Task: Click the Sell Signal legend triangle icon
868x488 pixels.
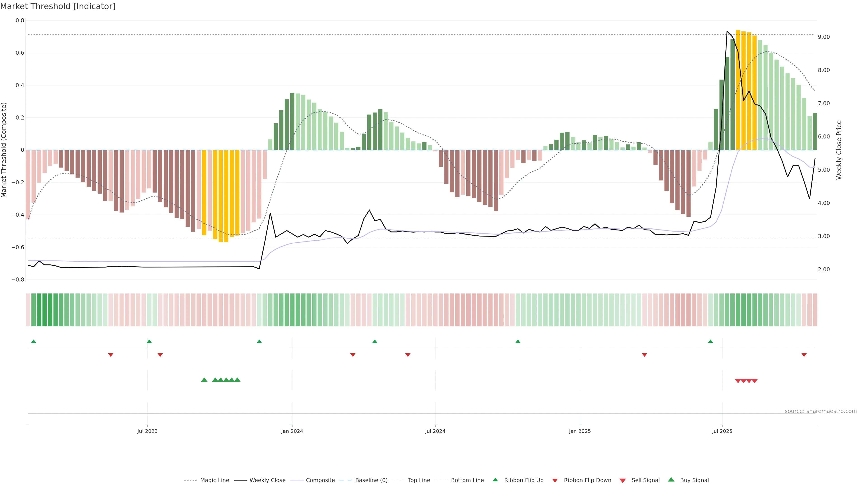Action: pos(622,481)
